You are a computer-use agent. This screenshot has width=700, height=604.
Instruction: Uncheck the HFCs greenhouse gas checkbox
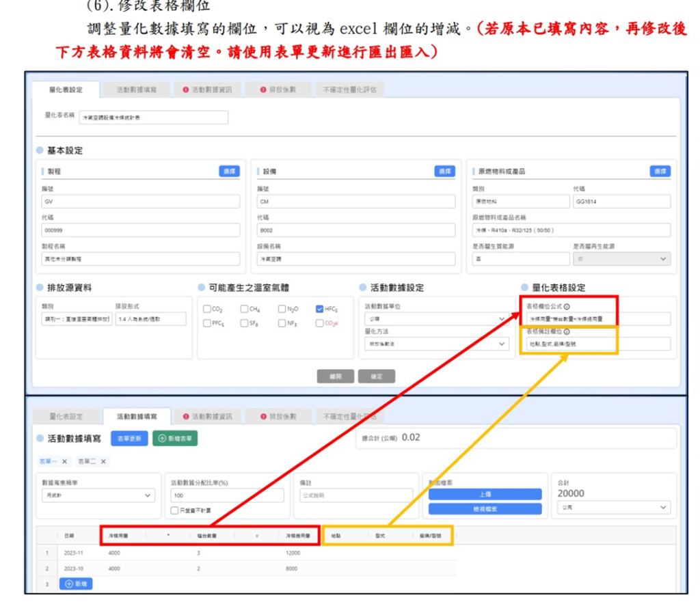coord(320,309)
